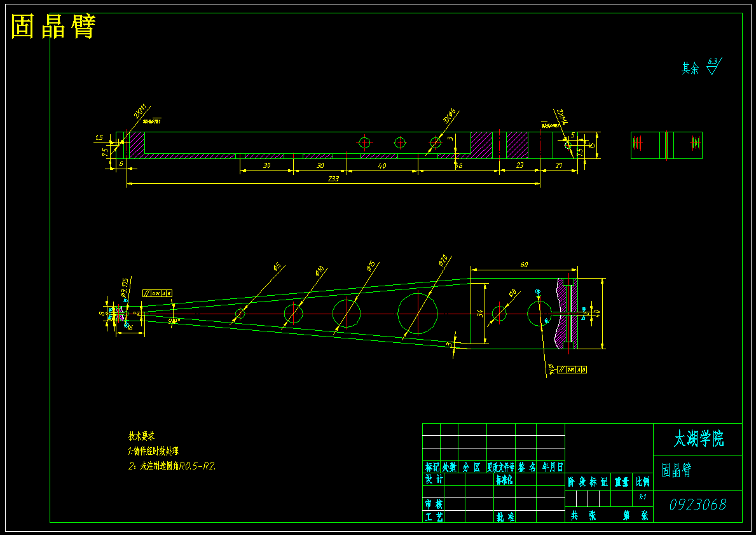Click the "21" dimension value

[560, 165]
